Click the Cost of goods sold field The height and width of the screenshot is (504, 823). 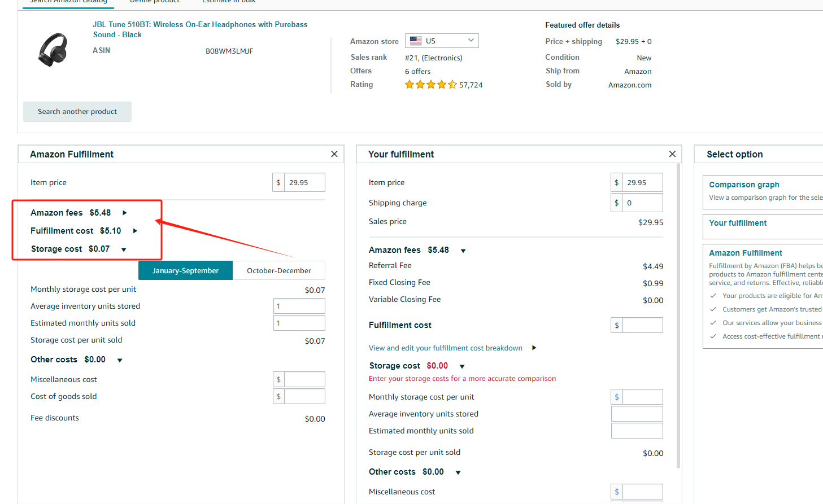click(x=304, y=396)
